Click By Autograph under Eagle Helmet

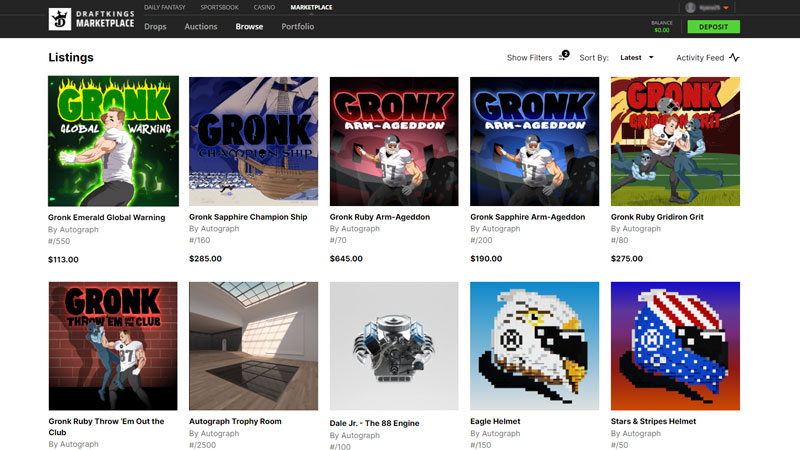click(x=495, y=433)
